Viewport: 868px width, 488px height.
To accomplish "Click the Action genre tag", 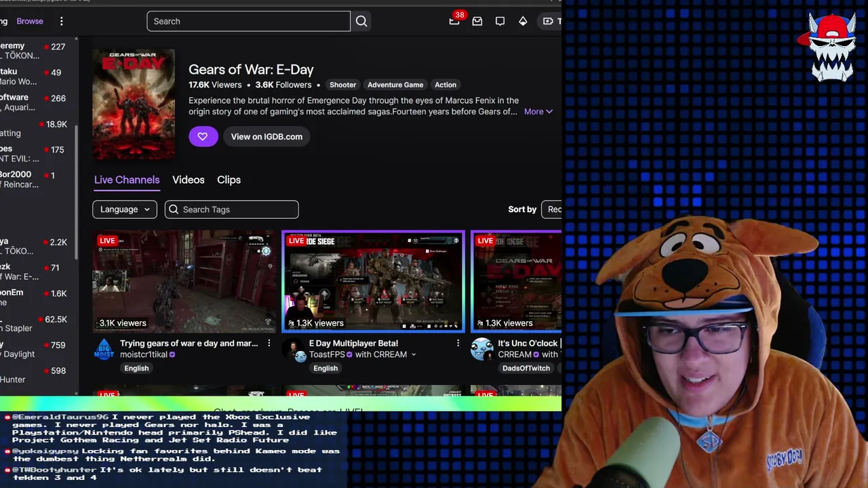I will pos(446,85).
